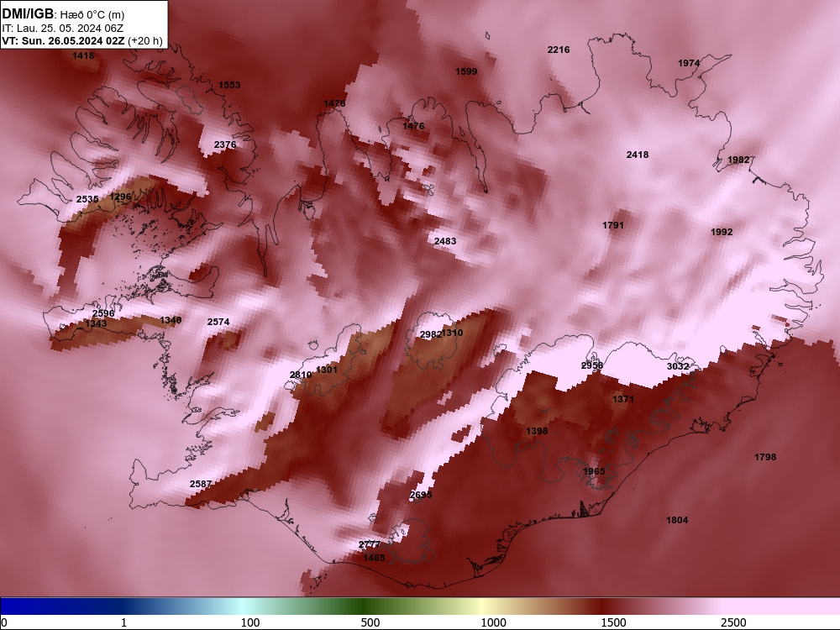This screenshot has height=630, width=840.
Task: Click the IT: Lau. 25. 05. 2024 06Z line
Action: tap(63, 29)
